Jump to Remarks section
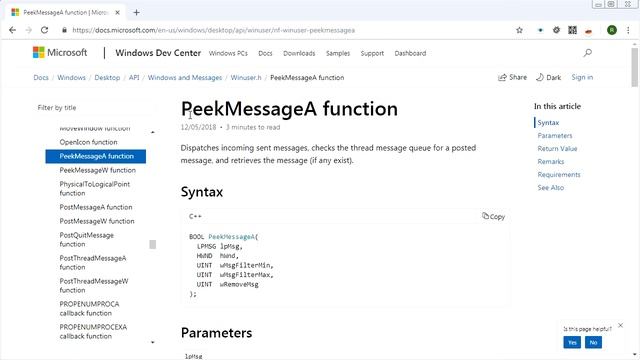Image resolution: width=640 pixels, height=360 pixels. pos(551,162)
